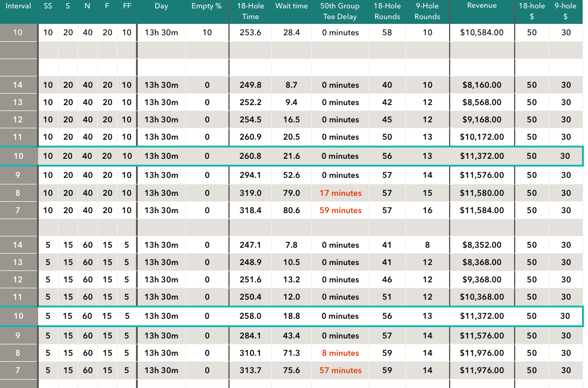Select the Day column header
Screen dimensions: 588x388
click(161, 6)
